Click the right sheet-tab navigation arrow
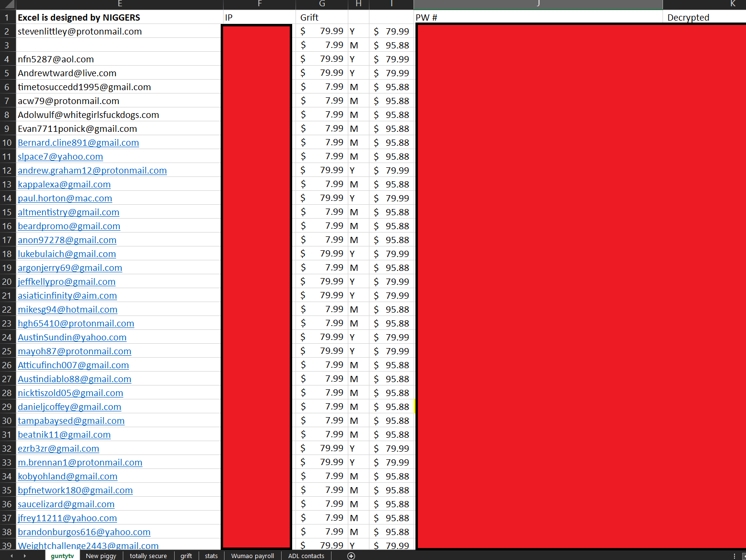 click(24, 556)
